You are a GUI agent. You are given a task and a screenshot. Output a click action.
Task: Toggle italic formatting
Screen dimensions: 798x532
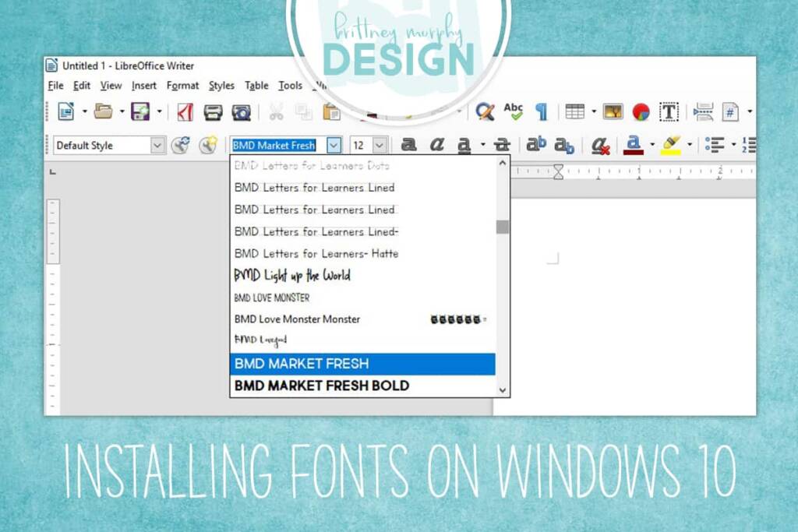[435, 145]
